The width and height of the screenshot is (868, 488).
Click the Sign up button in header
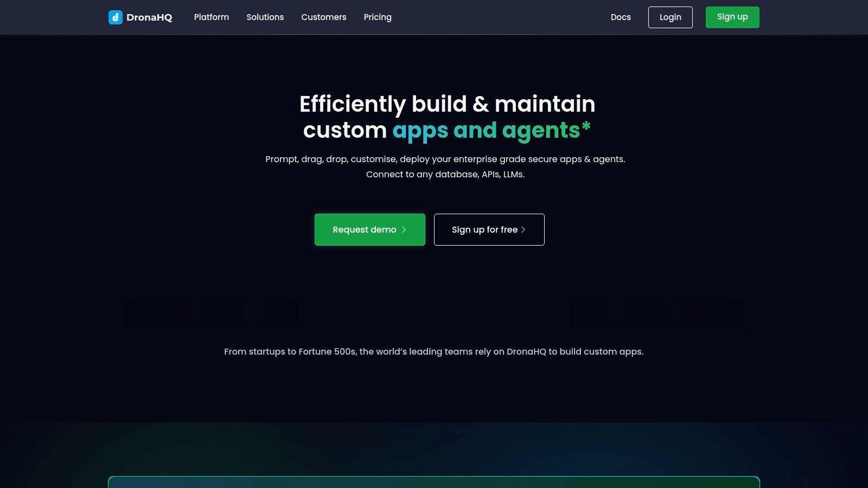point(732,17)
